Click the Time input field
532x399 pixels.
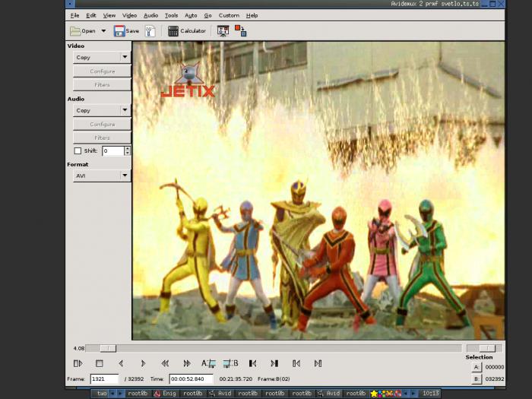(x=192, y=379)
